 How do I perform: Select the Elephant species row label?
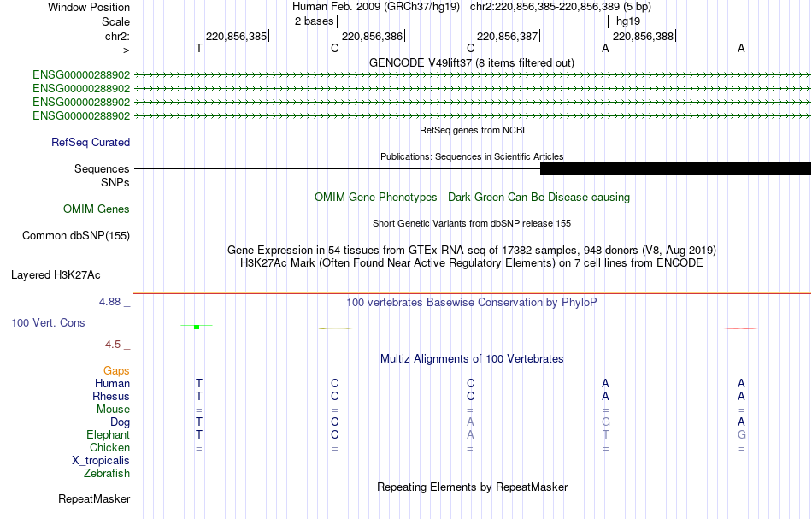click(109, 434)
